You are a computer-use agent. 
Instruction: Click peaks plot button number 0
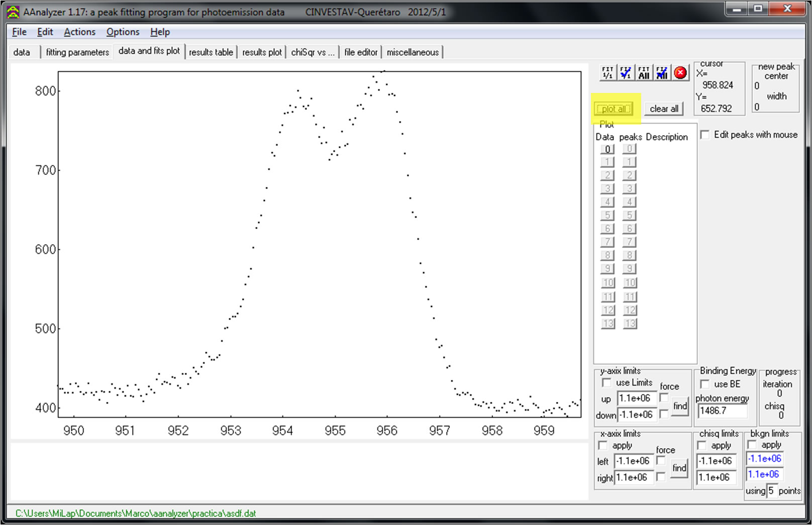[x=629, y=149]
